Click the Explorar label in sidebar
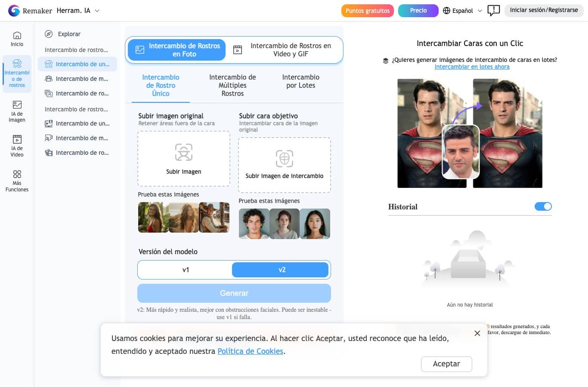Viewport: 588px width, 387px height. click(69, 34)
